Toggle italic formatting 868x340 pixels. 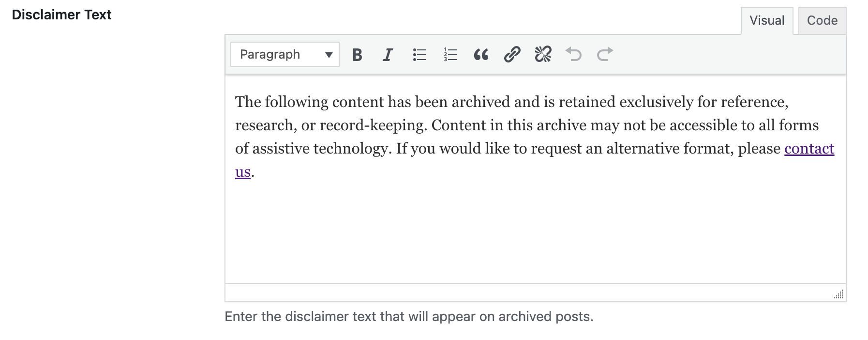point(387,55)
